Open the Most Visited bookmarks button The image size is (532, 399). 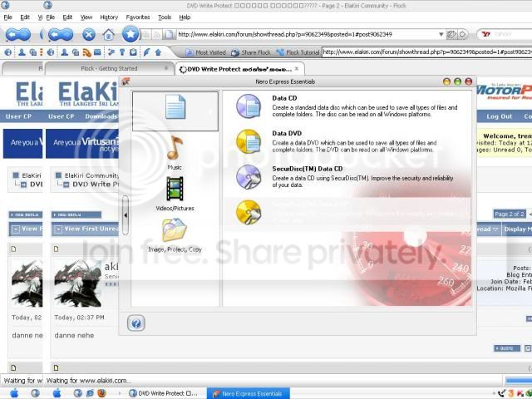(206, 52)
